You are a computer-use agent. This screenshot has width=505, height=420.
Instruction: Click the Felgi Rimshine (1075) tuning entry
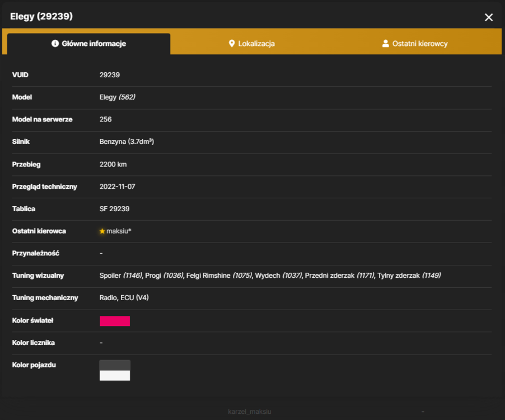point(219,276)
